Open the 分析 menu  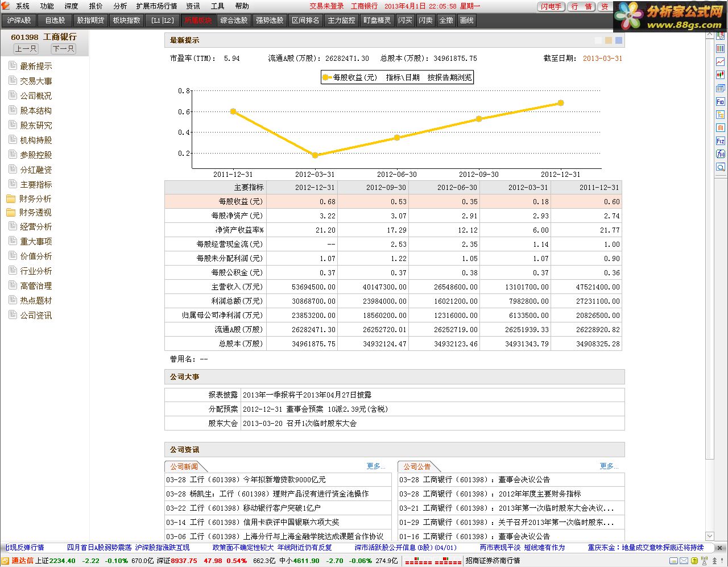(120, 6)
